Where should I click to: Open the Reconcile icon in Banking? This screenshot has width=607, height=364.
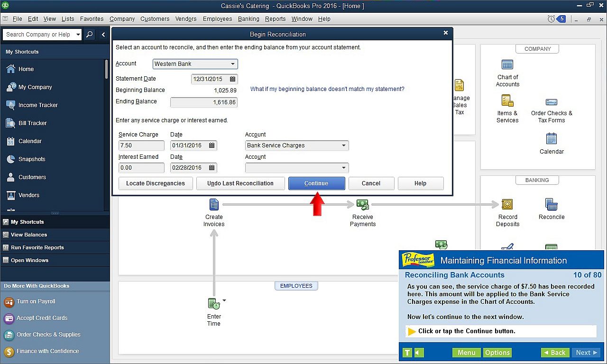[x=551, y=204]
